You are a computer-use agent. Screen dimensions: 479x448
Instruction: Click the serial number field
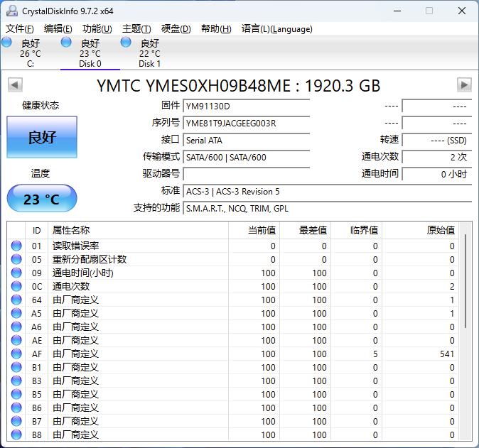coord(246,123)
